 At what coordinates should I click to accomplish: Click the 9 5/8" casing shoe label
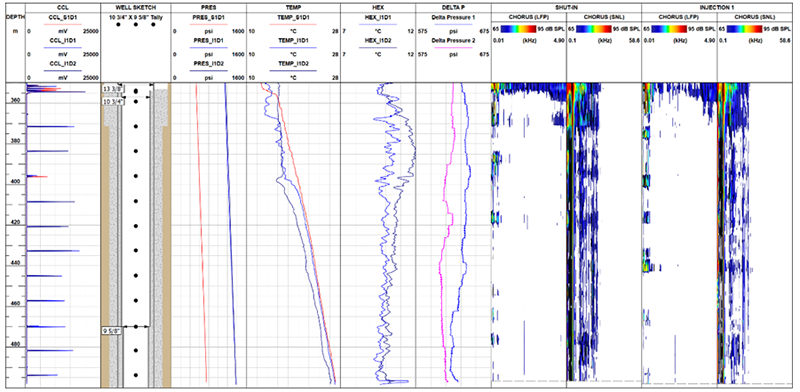(111, 331)
